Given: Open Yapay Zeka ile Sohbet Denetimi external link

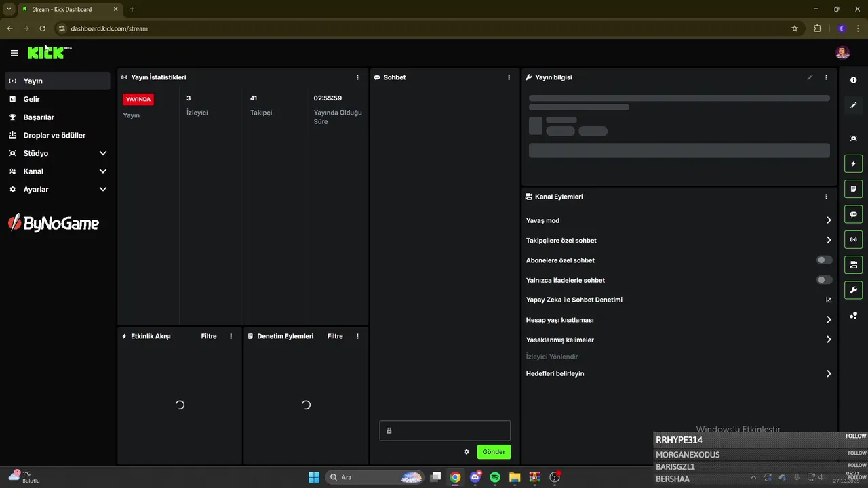Looking at the screenshot, I should [829, 300].
